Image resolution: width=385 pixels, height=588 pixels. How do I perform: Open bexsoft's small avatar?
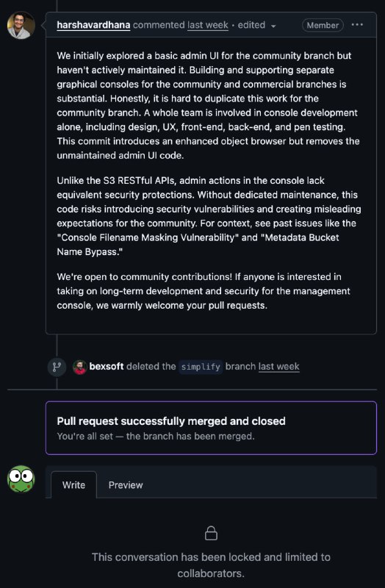(x=79, y=367)
